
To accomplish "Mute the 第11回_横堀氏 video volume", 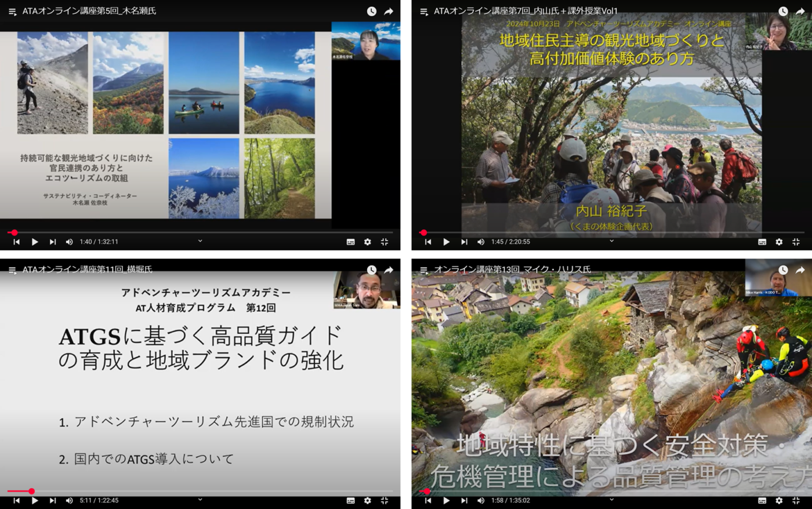I will point(70,500).
